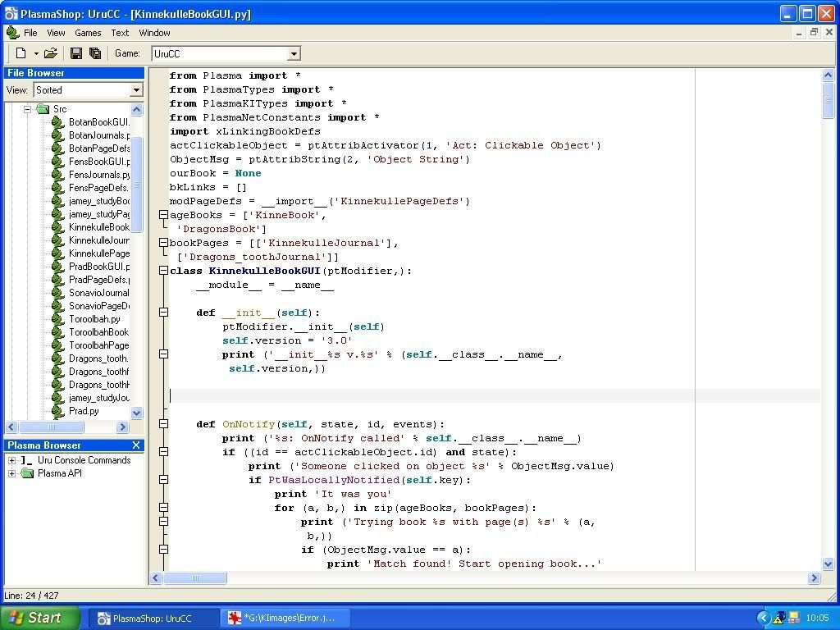
Task: Click editor vertical scrollbar thumb
Action: pyautogui.click(x=828, y=99)
